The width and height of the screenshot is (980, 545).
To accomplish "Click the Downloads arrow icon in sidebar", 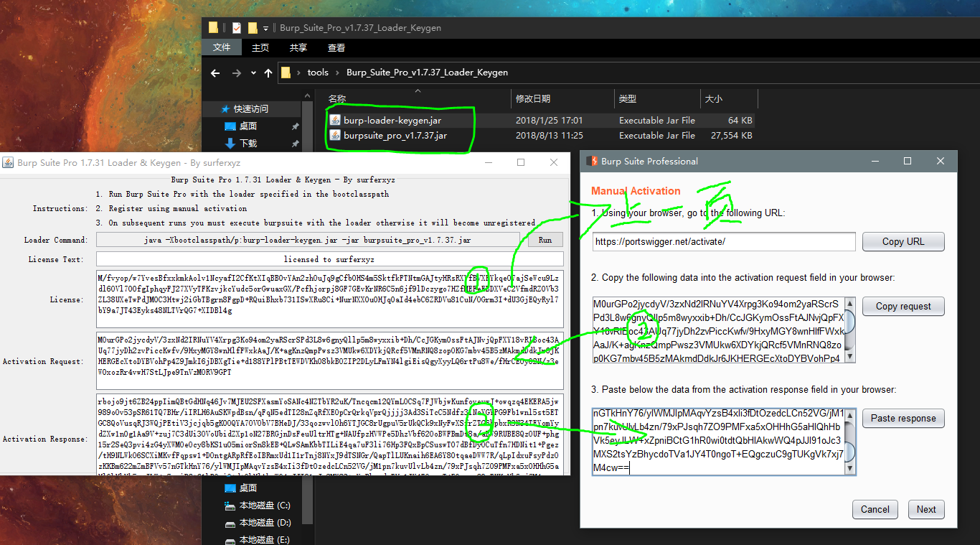I will [230, 143].
